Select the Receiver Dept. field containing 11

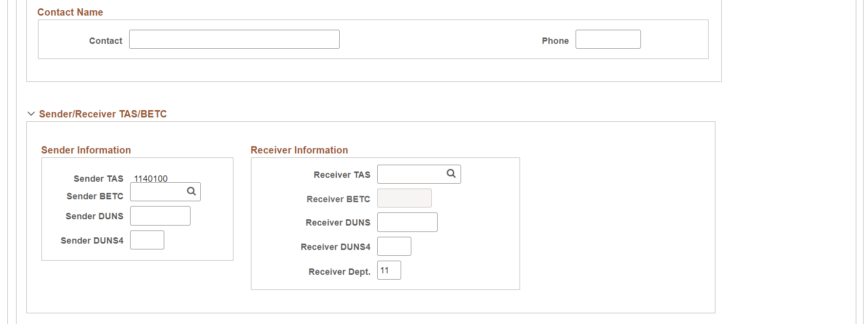[x=389, y=270]
